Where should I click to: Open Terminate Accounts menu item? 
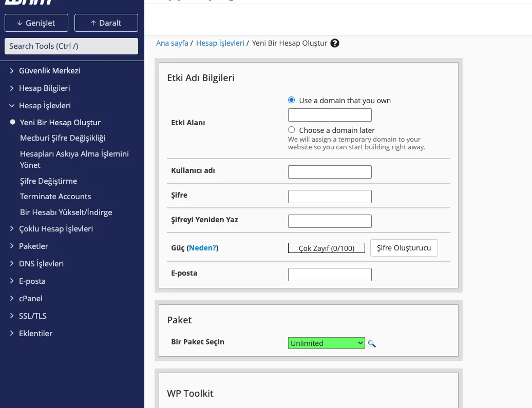click(55, 197)
